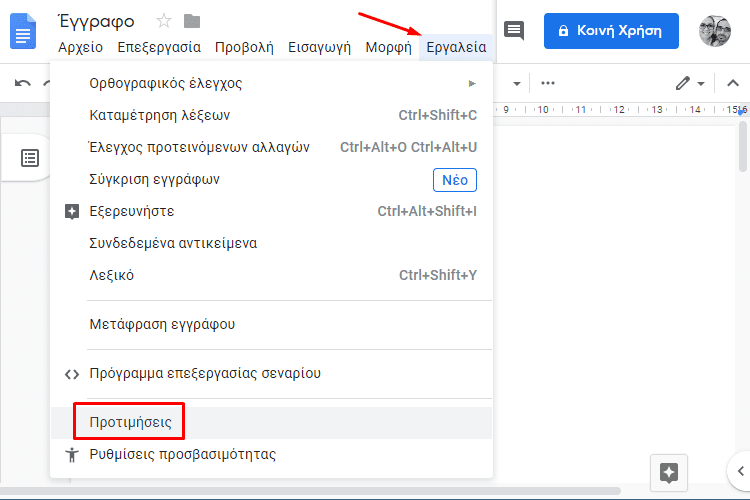Click the vertical scrollbar of the document
The width and height of the screenshot is (750, 500).
tap(742, 146)
